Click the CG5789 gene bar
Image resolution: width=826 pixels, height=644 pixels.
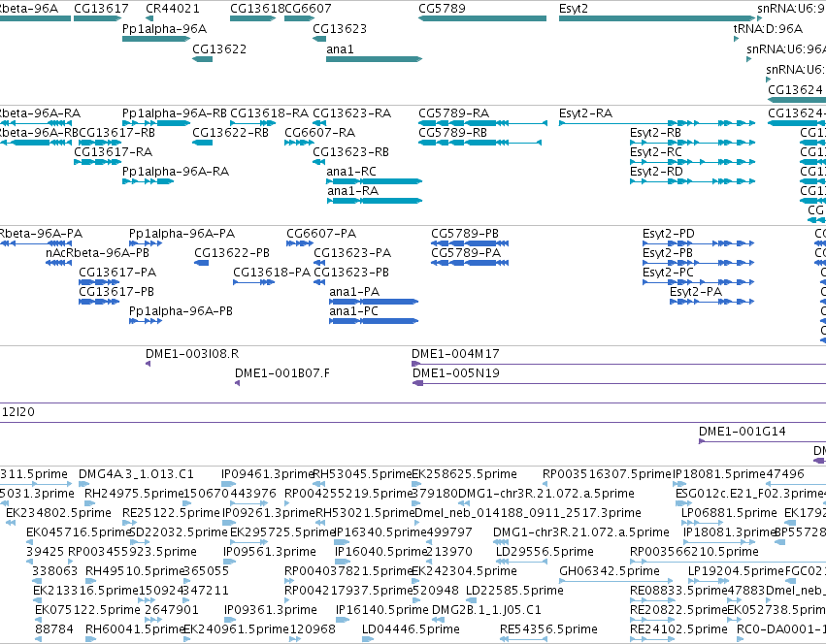[x=482, y=18]
